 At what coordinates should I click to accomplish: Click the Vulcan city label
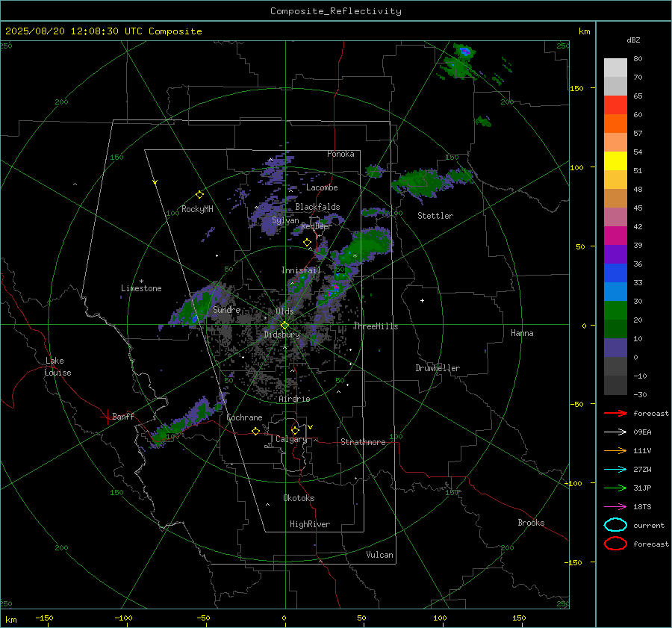(379, 555)
